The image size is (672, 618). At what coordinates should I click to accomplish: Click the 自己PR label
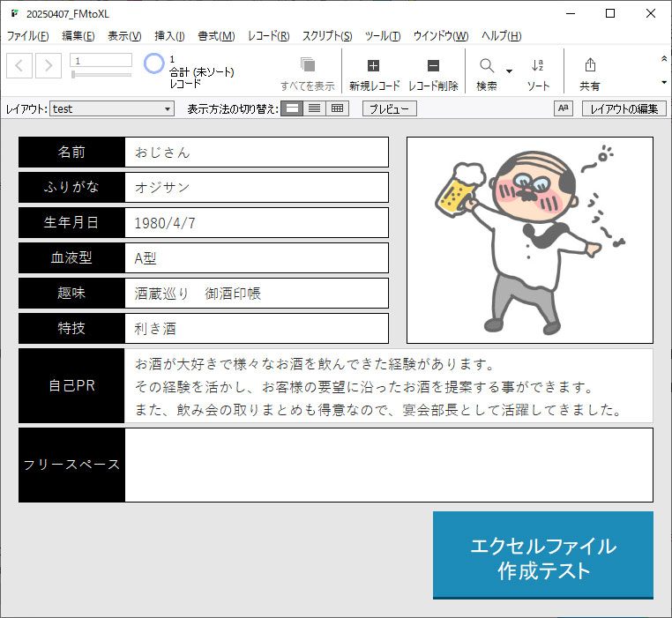(x=71, y=386)
